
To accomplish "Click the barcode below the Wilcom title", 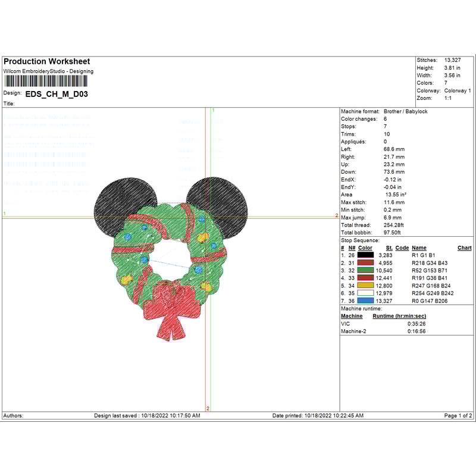I will click(42, 83).
